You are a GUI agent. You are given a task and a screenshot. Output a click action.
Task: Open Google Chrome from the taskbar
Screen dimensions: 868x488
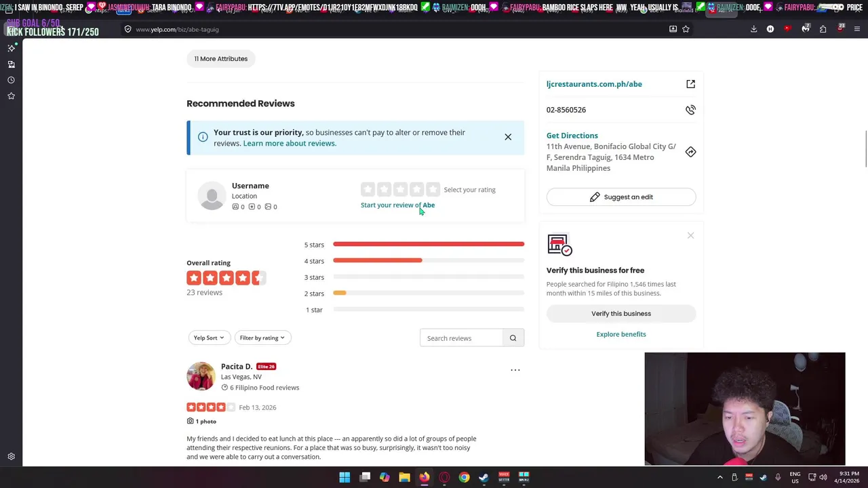pyautogui.click(x=464, y=477)
